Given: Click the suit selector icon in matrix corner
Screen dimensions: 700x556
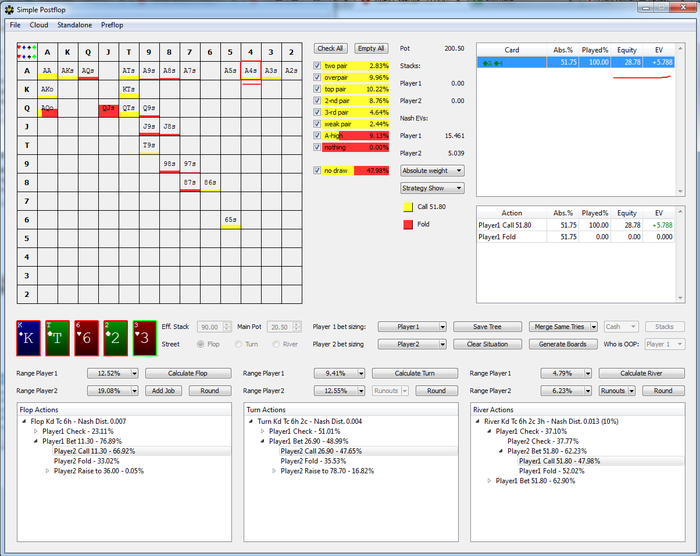Looking at the screenshot, I should [26, 50].
